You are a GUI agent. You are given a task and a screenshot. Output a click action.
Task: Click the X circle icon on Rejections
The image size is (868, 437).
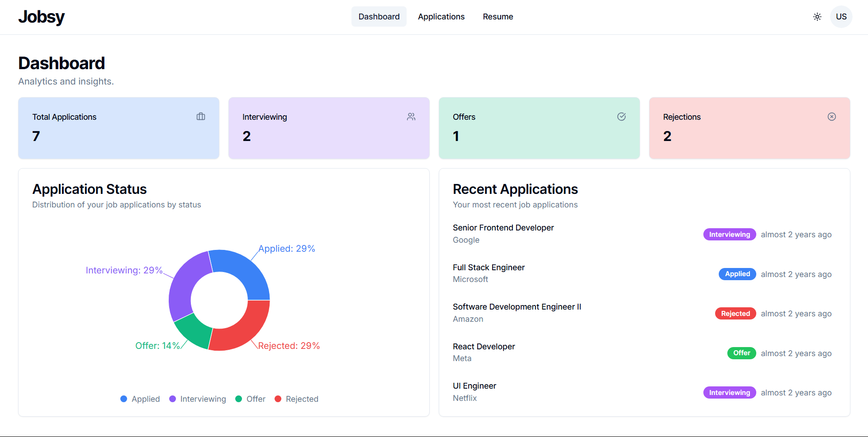831,117
